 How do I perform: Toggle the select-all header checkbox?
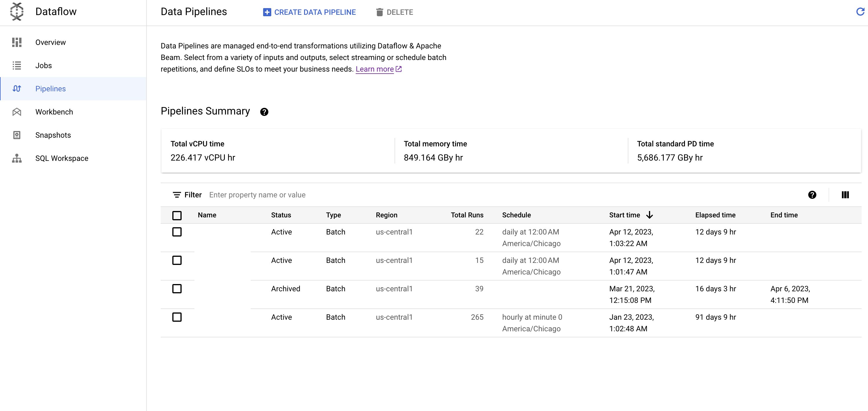tap(177, 215)
